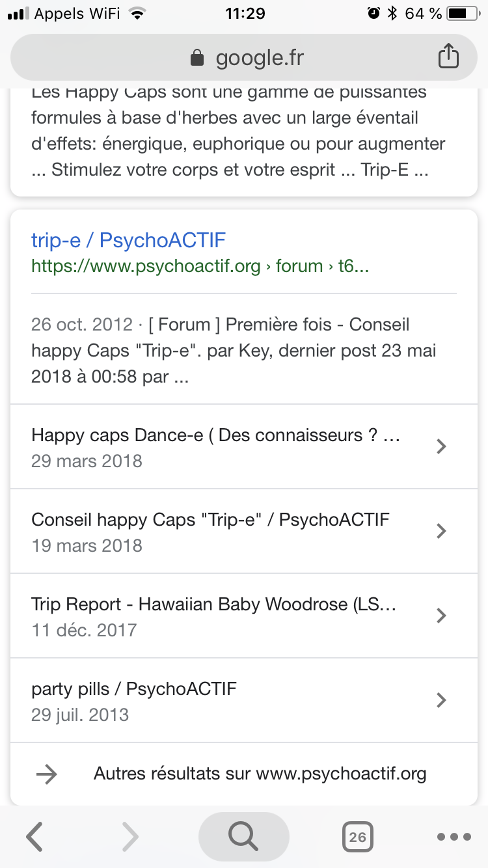
Task: Tap the forward navigation arrow
Action: coord(130,837)
